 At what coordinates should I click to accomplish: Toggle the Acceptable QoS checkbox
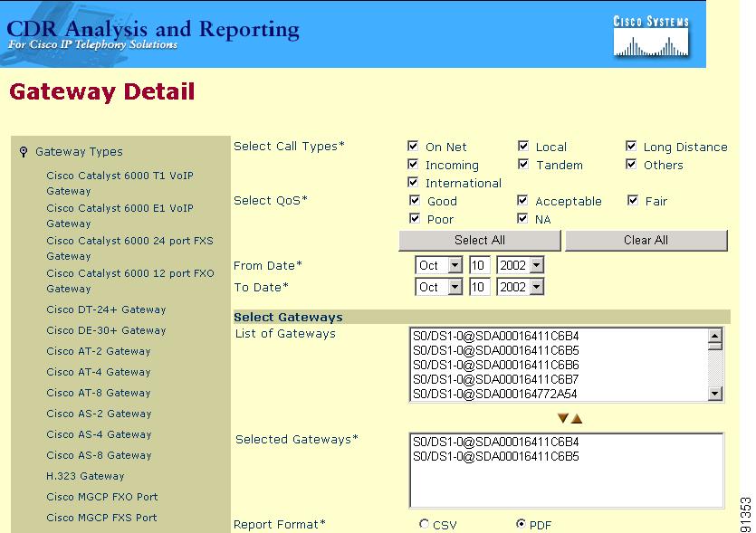click(522, 200)
